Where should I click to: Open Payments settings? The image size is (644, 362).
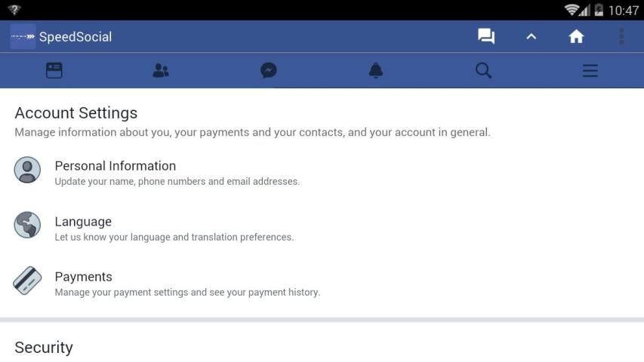83,277
